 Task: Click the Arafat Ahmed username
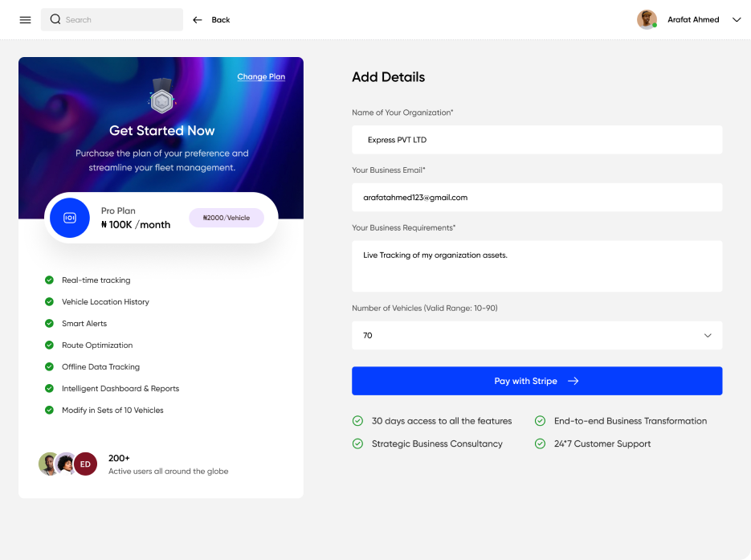(x=693, y=19)
